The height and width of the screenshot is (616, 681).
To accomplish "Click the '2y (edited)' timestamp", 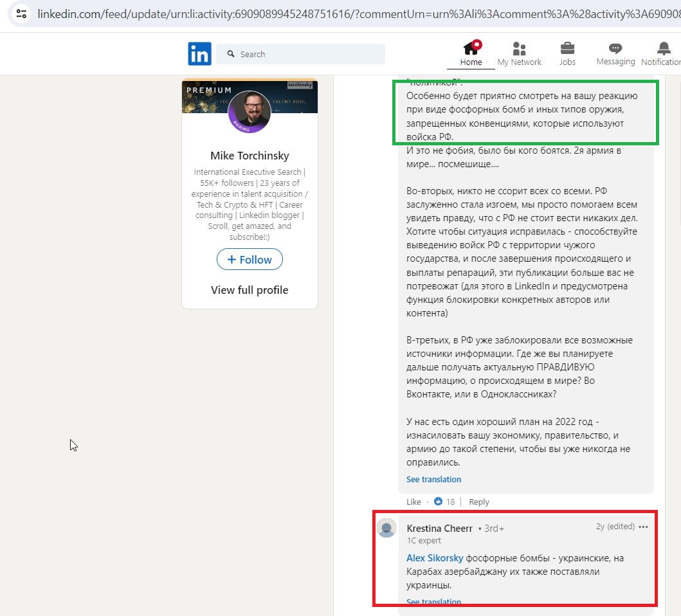I will [615, 527].
